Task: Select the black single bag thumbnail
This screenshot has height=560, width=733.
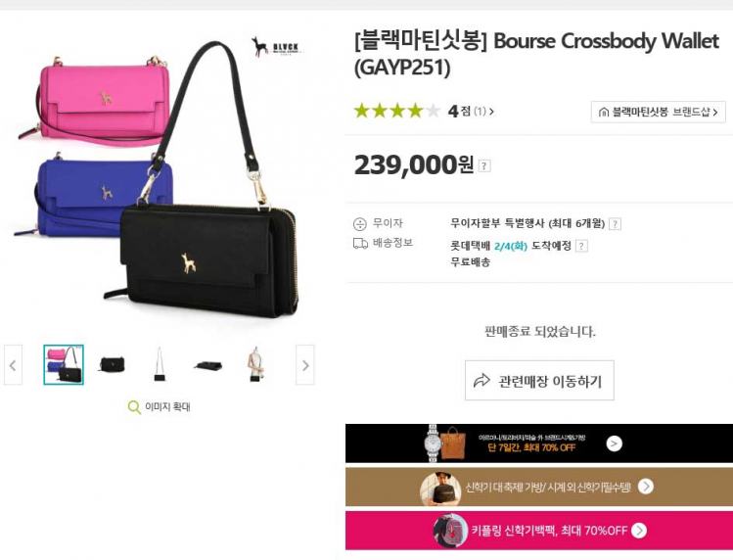Action: 113,364
